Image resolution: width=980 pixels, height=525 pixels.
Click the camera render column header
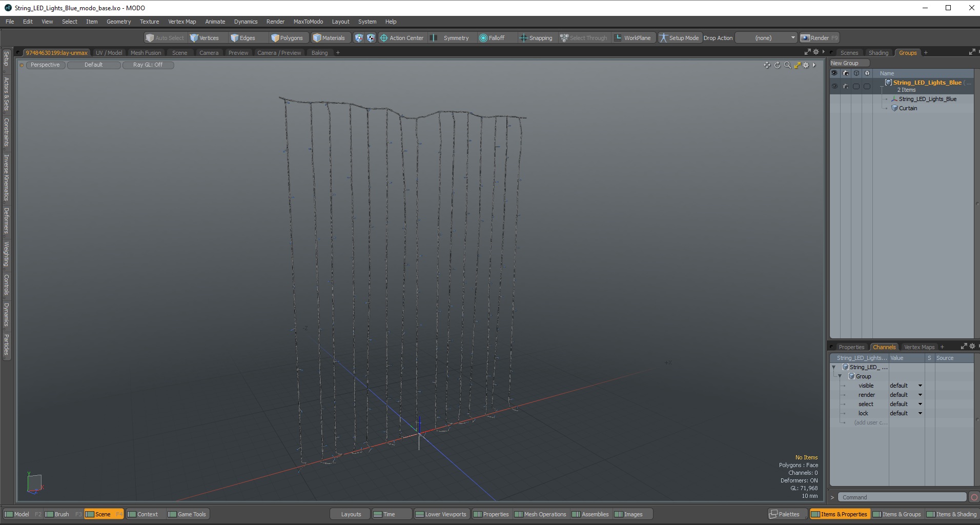pyautogui.click(x=846, y=73)
